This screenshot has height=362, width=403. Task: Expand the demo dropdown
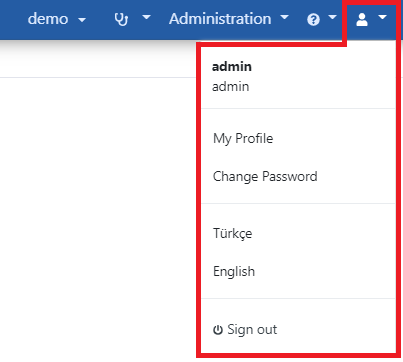coord(57,19)
